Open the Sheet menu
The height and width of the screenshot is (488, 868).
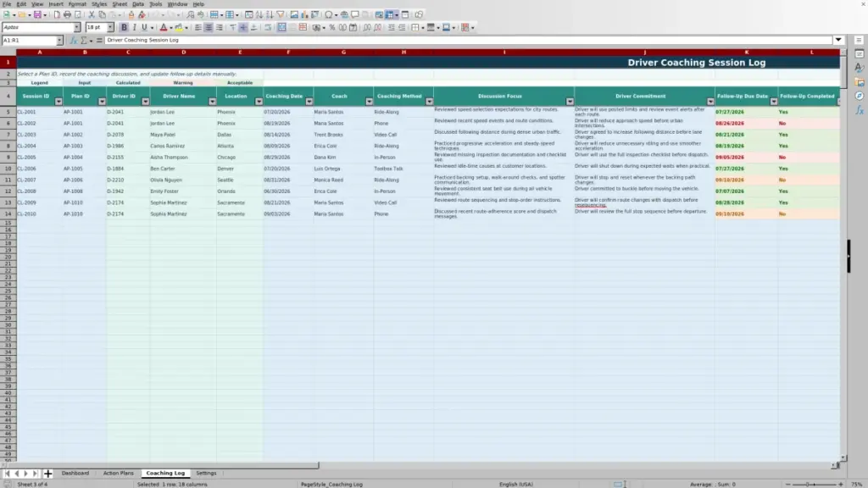point(120,4)
